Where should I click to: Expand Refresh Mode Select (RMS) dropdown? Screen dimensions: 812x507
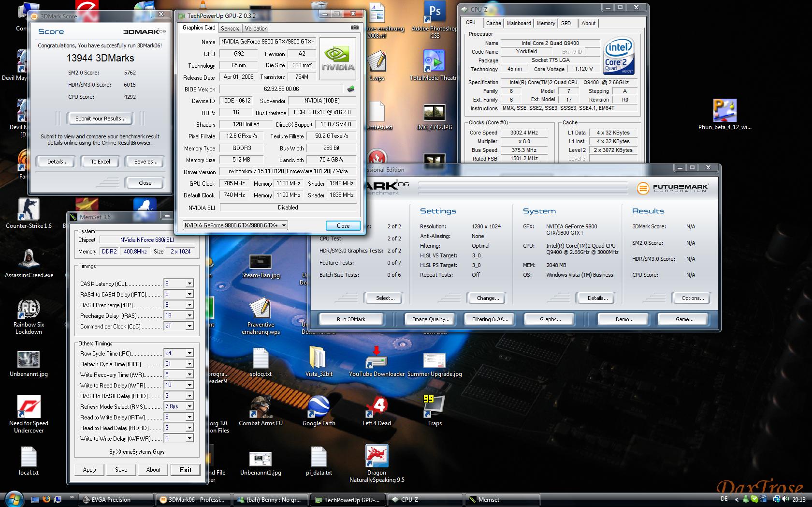point(189,406)
